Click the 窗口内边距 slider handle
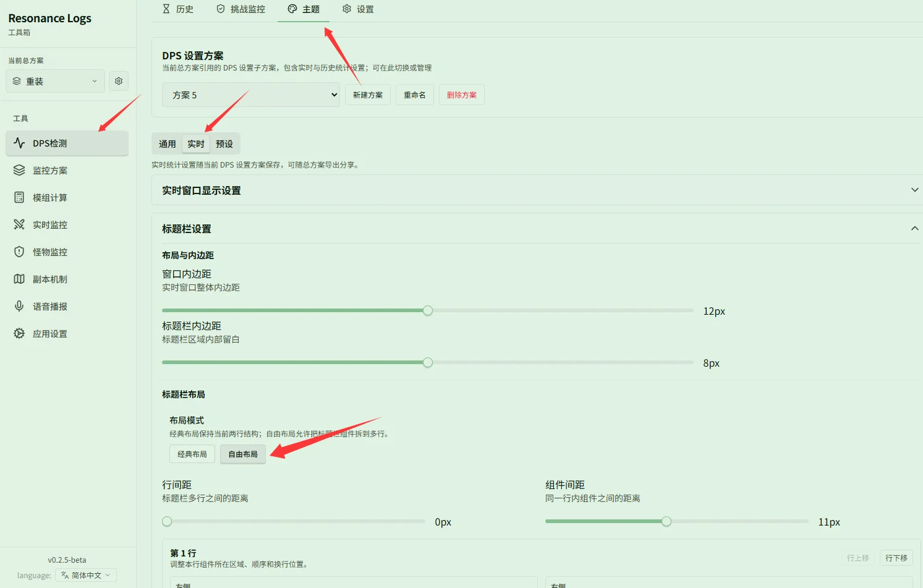The image size is (923, 588). click(428, 310)
